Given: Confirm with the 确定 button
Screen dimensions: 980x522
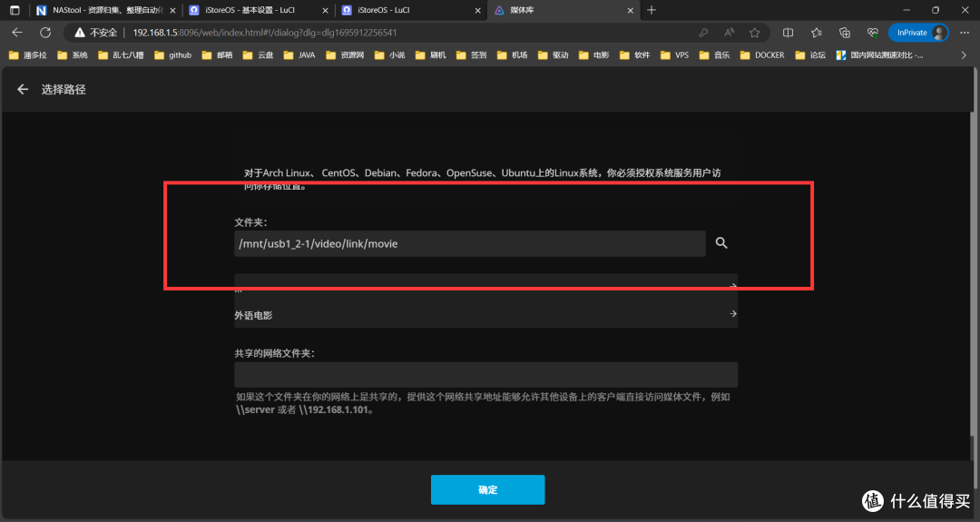Looking at the screenshot, I should tap(487, 489).
